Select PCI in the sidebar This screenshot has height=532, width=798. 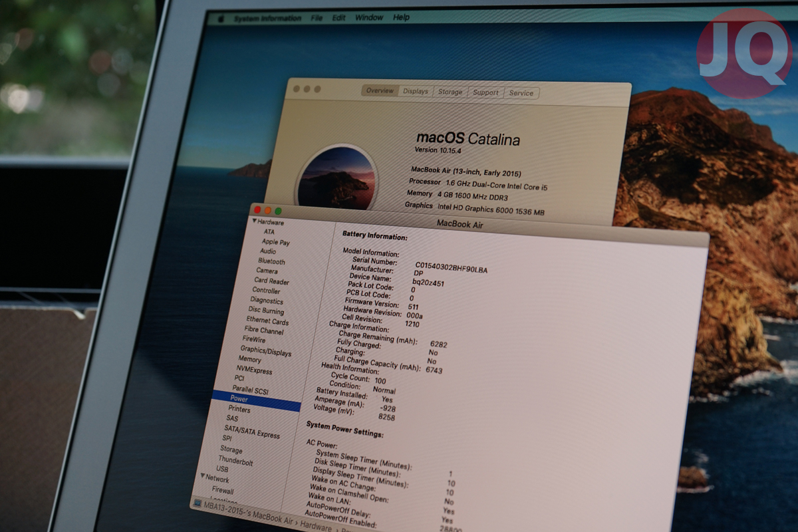(x=239, y=378)
